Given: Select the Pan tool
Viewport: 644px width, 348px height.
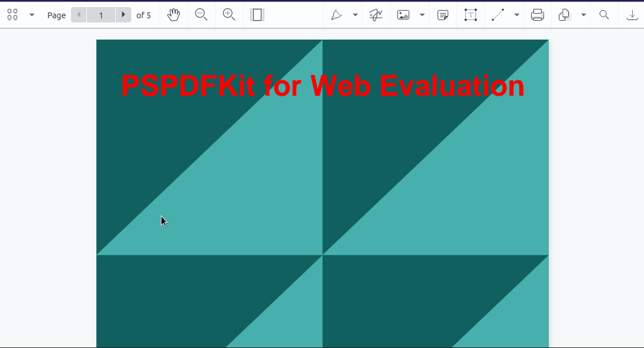Looking at the screenshot, I should 173,15.
